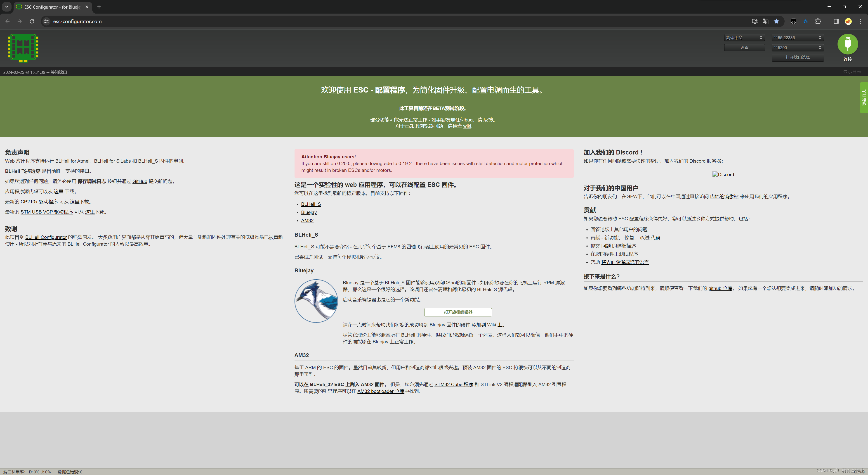Viewport: 868px width, 475px height.
Task: Expand the serial port dropdown 1155:22336
Action: pyautogui.click(x=797, y=37)
